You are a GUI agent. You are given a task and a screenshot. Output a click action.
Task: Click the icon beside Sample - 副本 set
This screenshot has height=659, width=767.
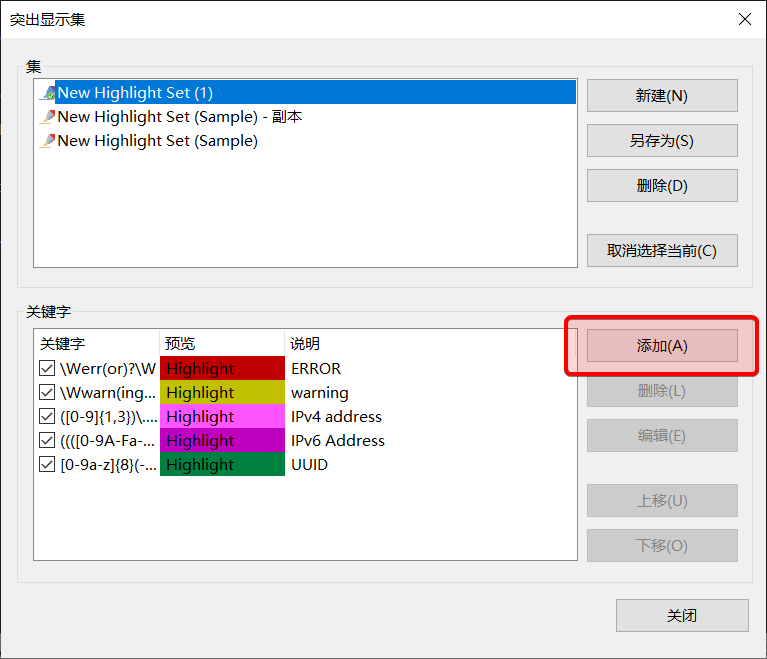pos(47,117)
